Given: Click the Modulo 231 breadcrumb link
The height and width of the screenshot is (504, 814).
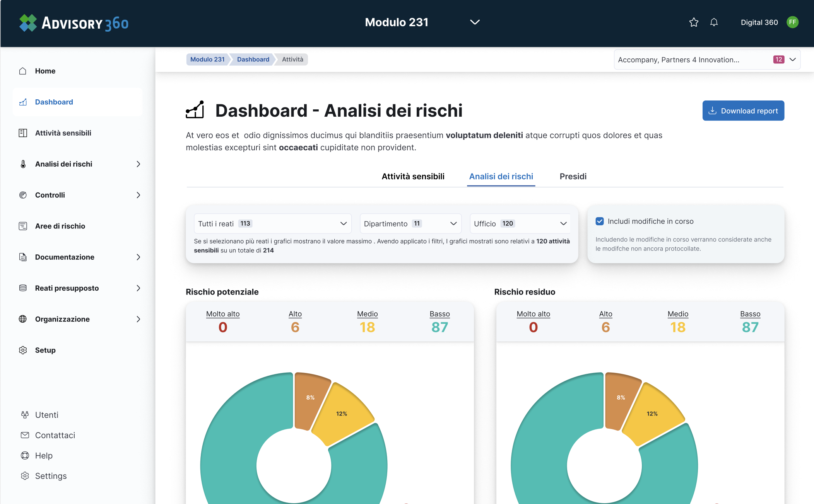Looking at the screenshot, I should (x=207, y=60).
